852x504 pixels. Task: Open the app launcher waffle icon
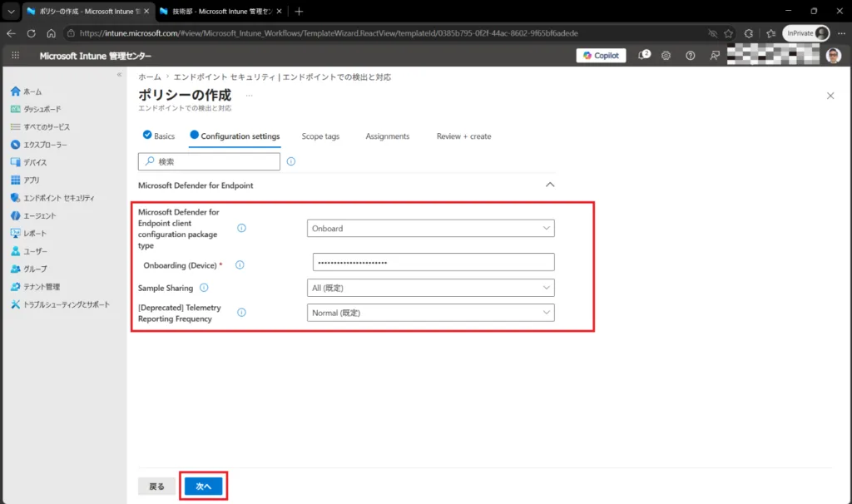coord(15,56)
